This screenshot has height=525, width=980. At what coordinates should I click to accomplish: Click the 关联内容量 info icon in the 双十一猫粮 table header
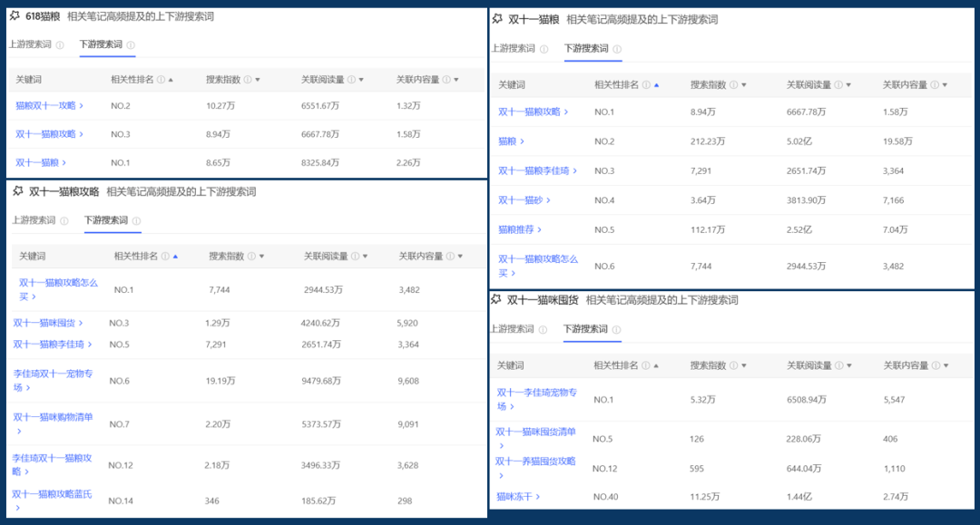(x=935, y=85)
